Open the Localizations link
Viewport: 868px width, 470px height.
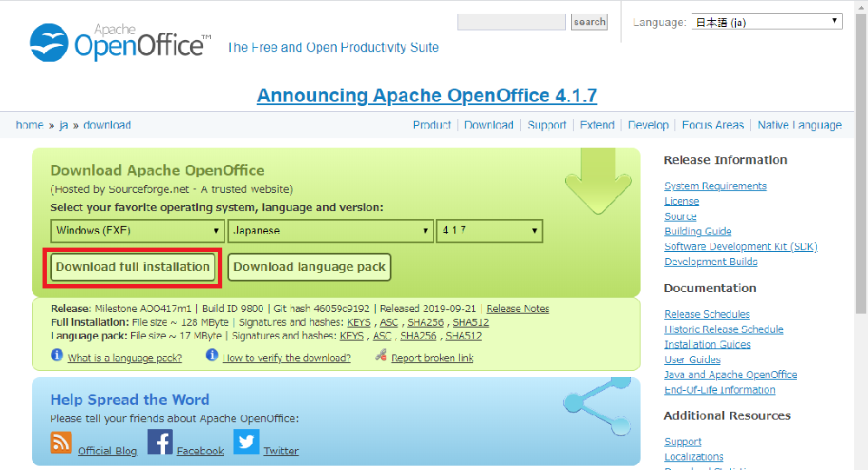[x=694, y=457]
